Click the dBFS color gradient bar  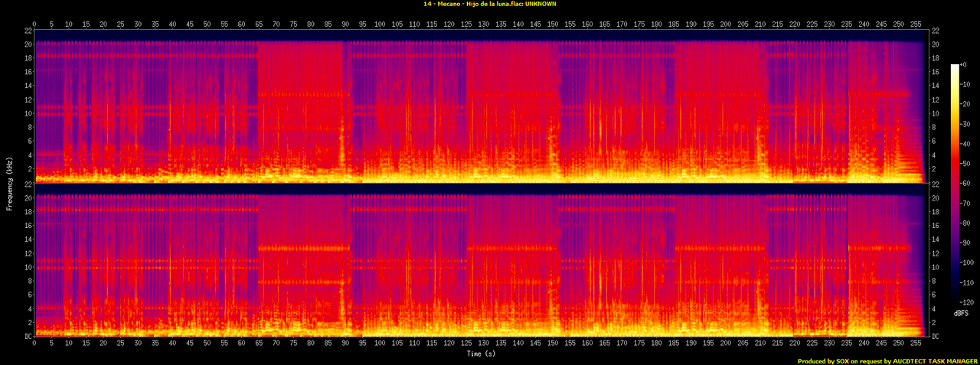click(955, 182)
